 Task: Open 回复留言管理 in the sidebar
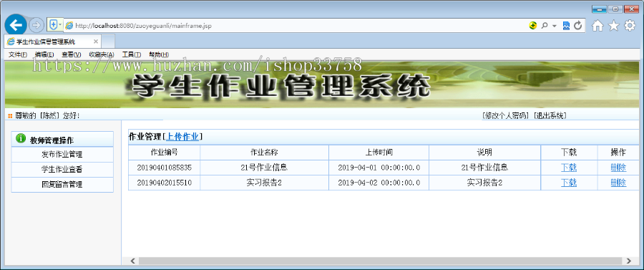pyautogui.click(x=62, y=185)
